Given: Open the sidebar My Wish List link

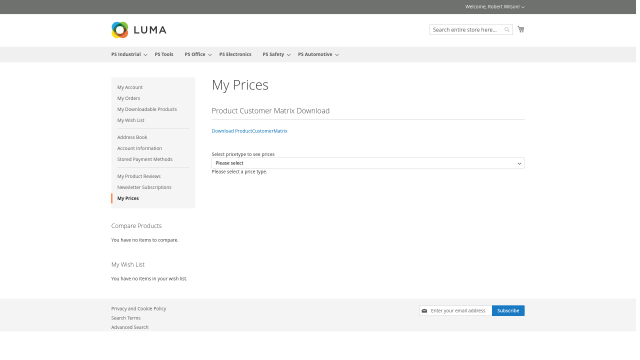Looking at the screenshot, I should pos(131,120).
